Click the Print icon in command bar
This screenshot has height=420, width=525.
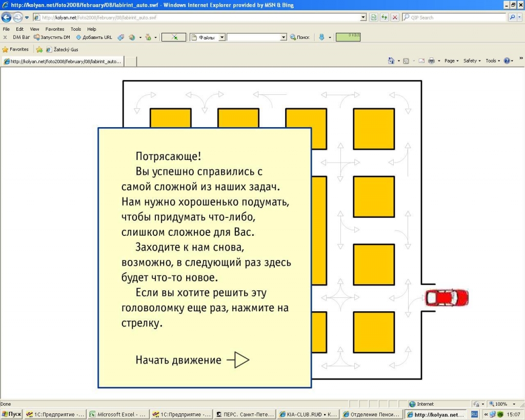coord(431,61)
